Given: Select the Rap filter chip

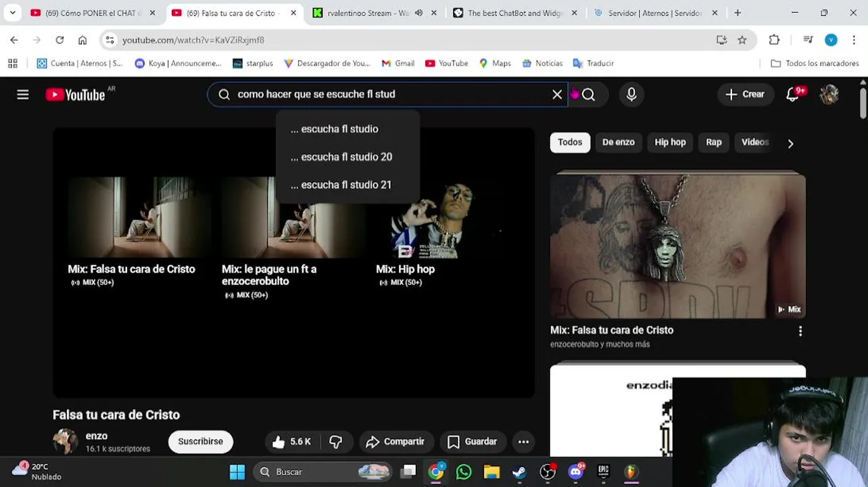Looking at the screenshot, I should tap(714, 142).
